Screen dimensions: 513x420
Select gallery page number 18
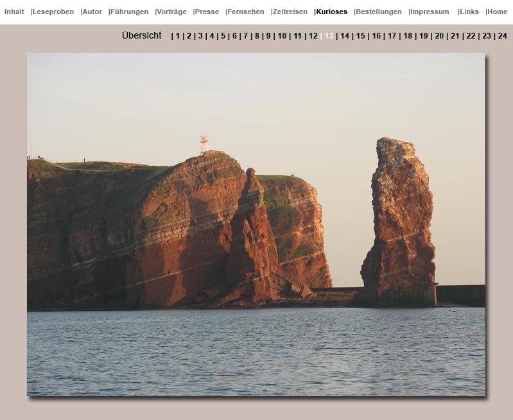pyautogui.click(x=408, y=36)
